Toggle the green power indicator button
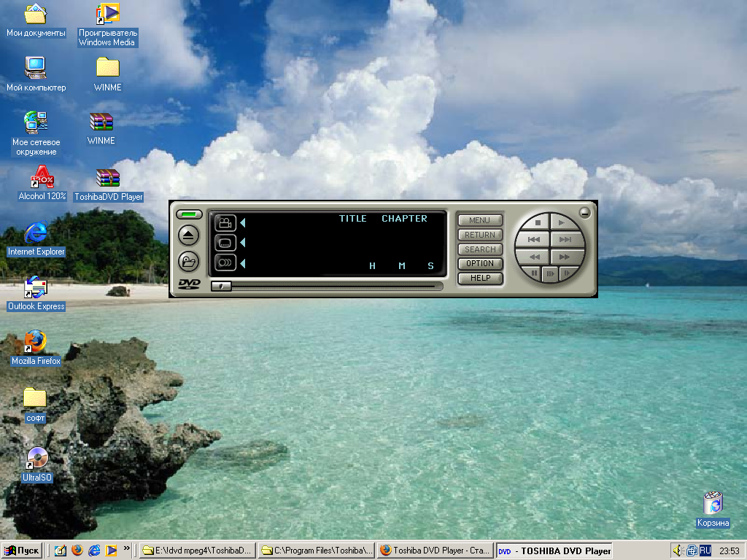This screenshot has width=747, height=560. click(189, 214)
